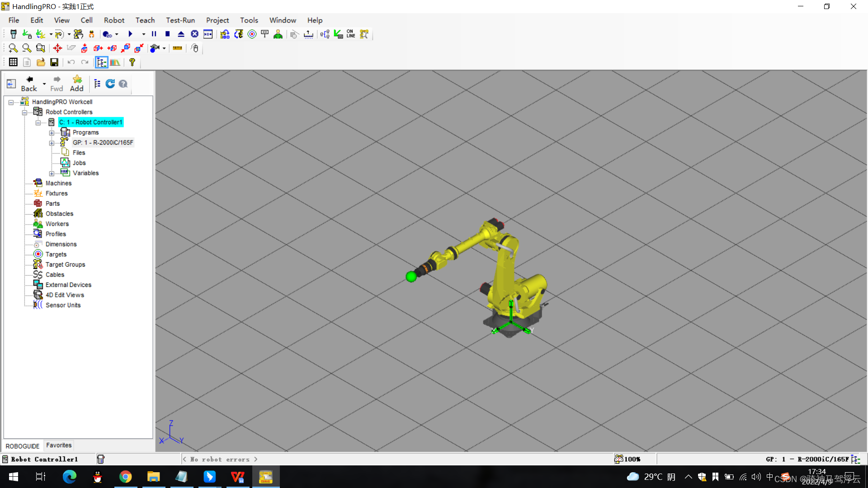
Task: Open Chrome from Windows taskbar
Action: [125, 477]
